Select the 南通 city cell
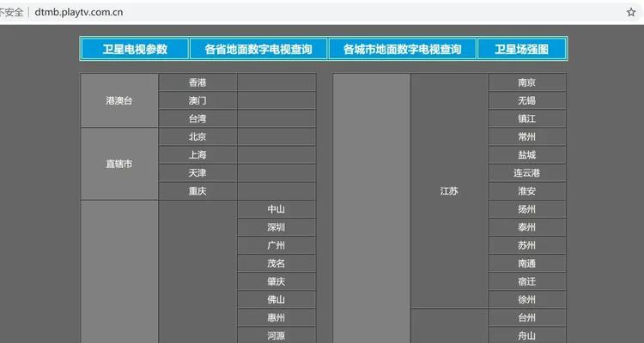 point(527,263)
